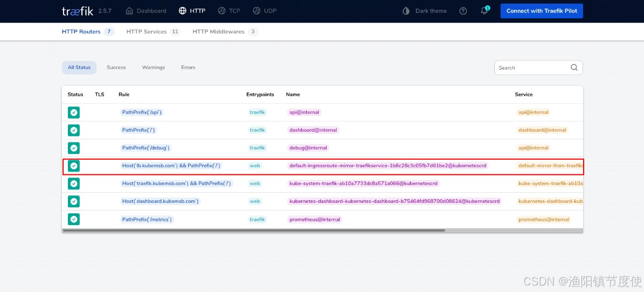Screen dimensions: 644x292
Task: Click traefik entrypoint of /metrics row
Action: pos(258,219)
